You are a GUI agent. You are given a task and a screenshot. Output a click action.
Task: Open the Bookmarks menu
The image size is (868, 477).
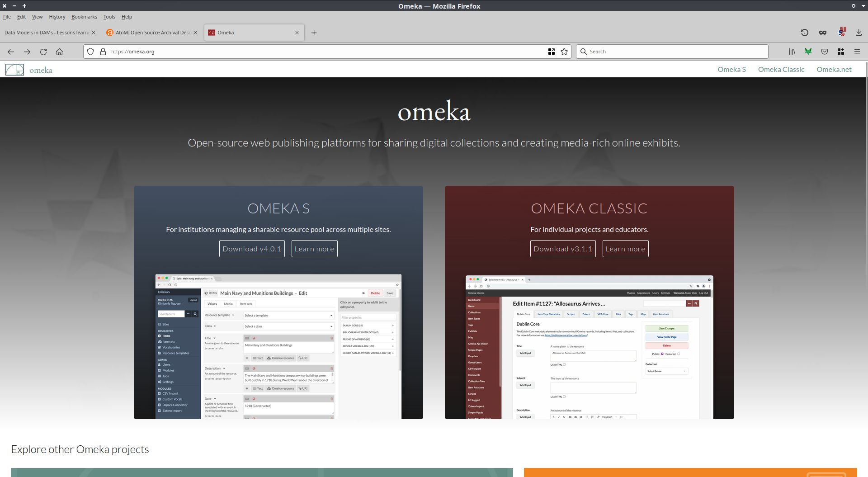point(84,17)
